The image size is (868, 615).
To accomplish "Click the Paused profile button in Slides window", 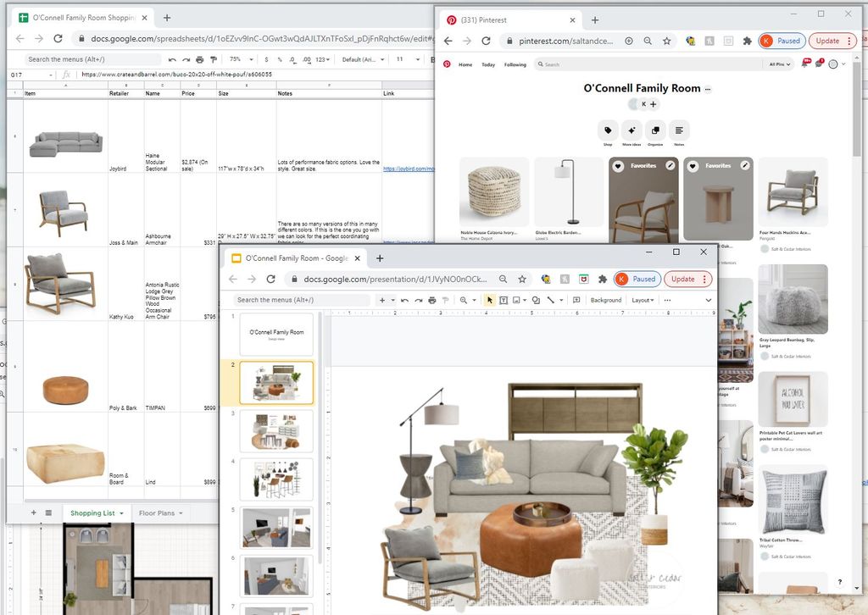I will [x=637, y=280].
